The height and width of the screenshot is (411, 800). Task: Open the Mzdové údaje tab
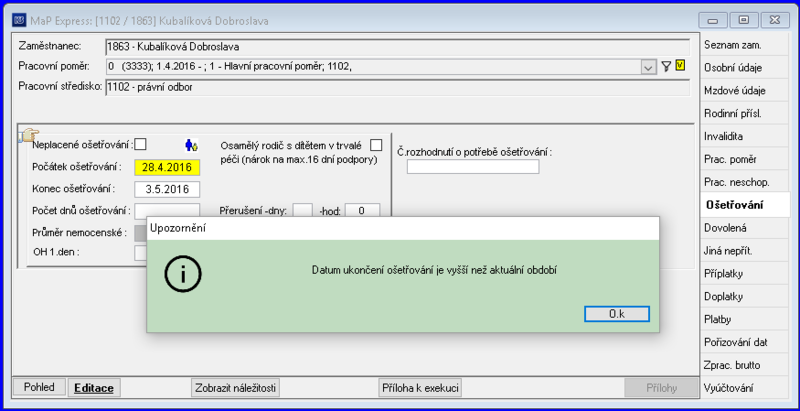click(745, 91)
